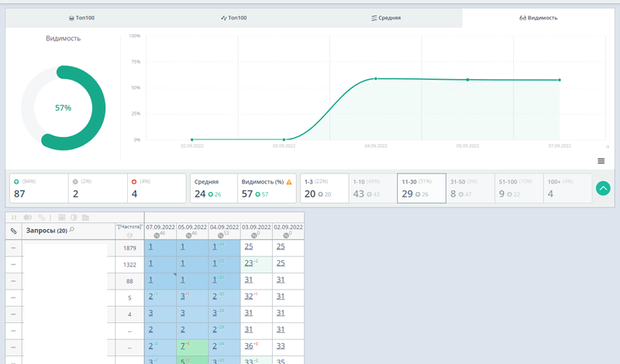The width and height of the screenshot is (620, 364).
Task: Click the half-circle contrast icon in toolbar
Action: (x=74, y=218)
